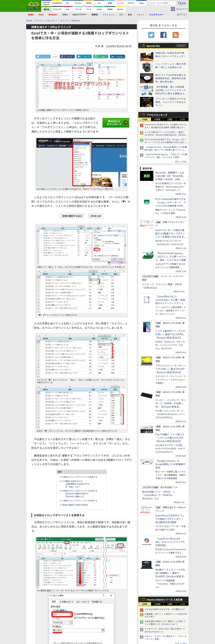Open the バックナンバー link
Image resolution: width=215 pixels, height=644 pixels.
coord(156,15)
